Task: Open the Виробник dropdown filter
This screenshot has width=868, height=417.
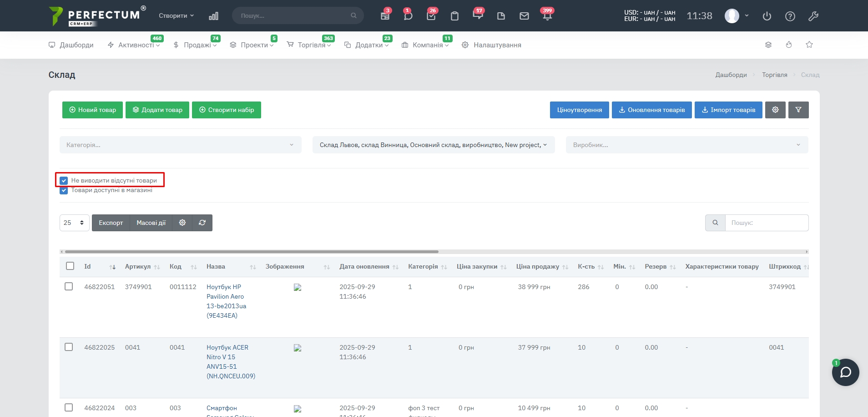Action: [x=686, y=145]
